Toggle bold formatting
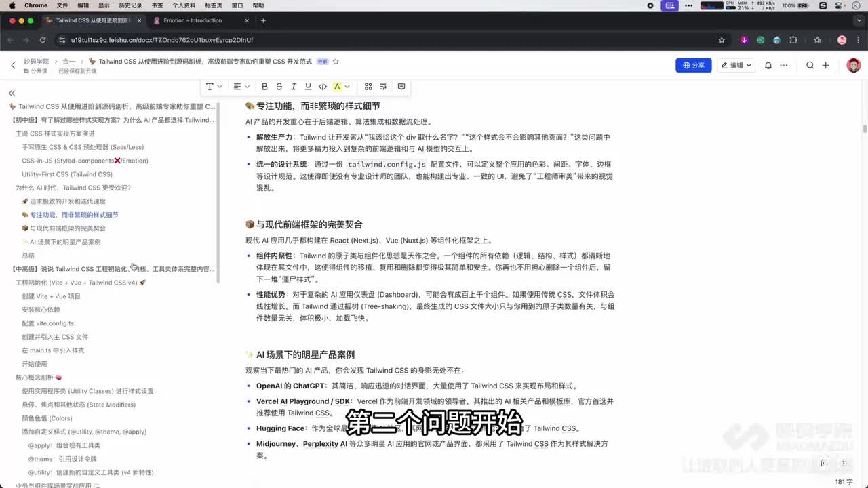Screen dimensions: 868x488 click(264, 87)
